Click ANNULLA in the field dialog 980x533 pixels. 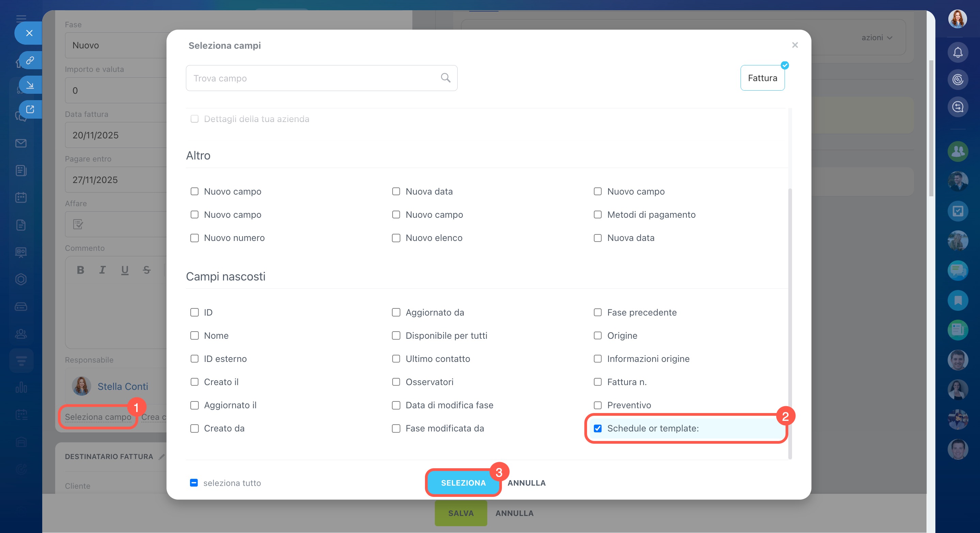click(526, 483)
